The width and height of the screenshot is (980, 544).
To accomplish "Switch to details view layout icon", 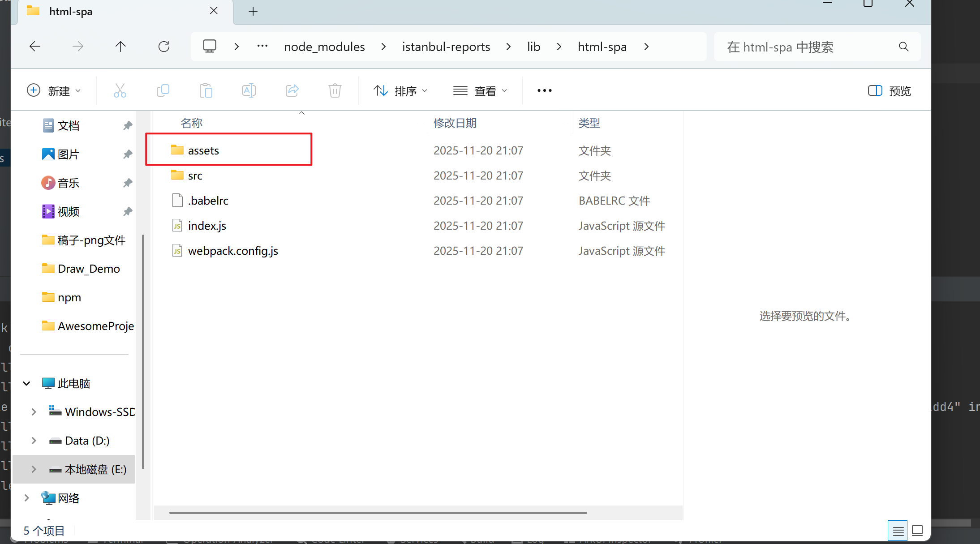I will 898,531.
